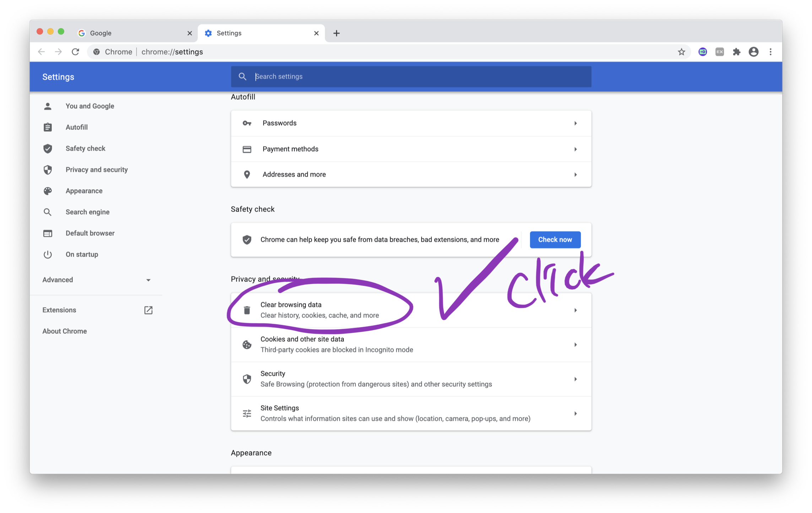
Task: Go to Autofill in the sidebar
Action: coord(76,127)
